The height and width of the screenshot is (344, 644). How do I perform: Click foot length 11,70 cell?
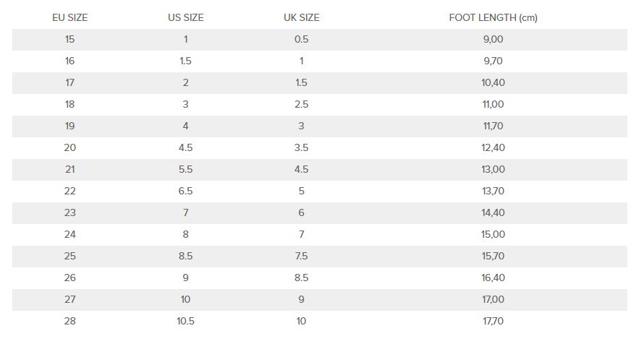[493, 126]
